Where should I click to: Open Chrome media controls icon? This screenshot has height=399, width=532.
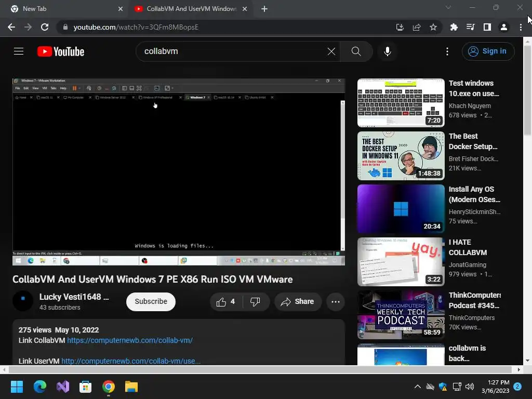pos(470,27)
